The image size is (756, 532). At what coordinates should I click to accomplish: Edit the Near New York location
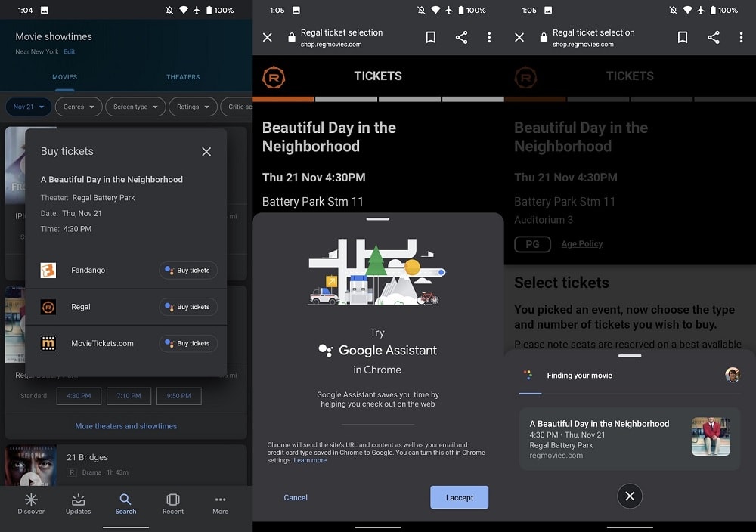pos(70,51)
